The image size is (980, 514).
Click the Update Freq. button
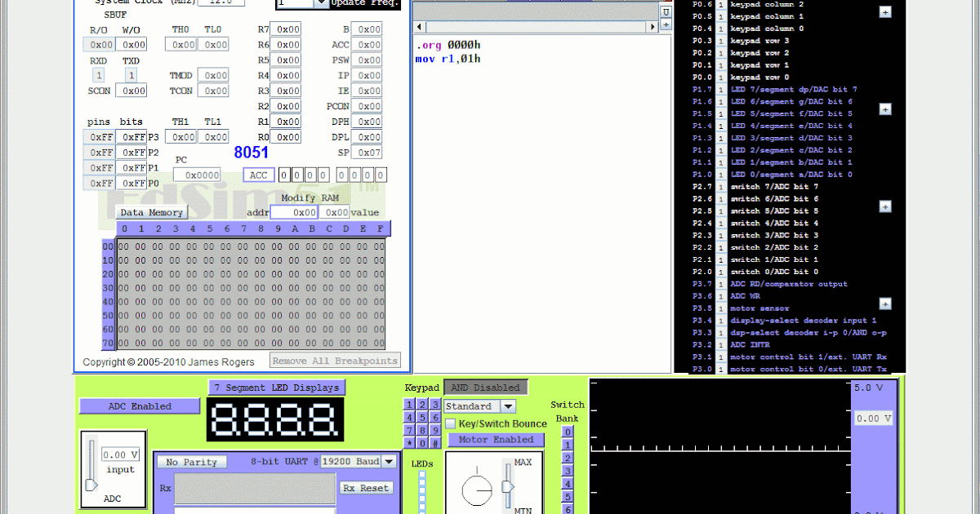coord(364,3)
